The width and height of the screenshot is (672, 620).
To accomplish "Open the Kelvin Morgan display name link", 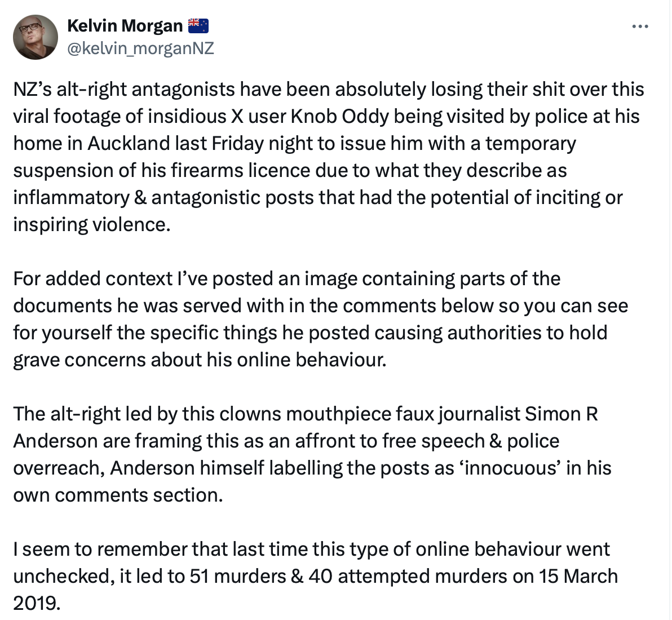I will click(125, 25).
